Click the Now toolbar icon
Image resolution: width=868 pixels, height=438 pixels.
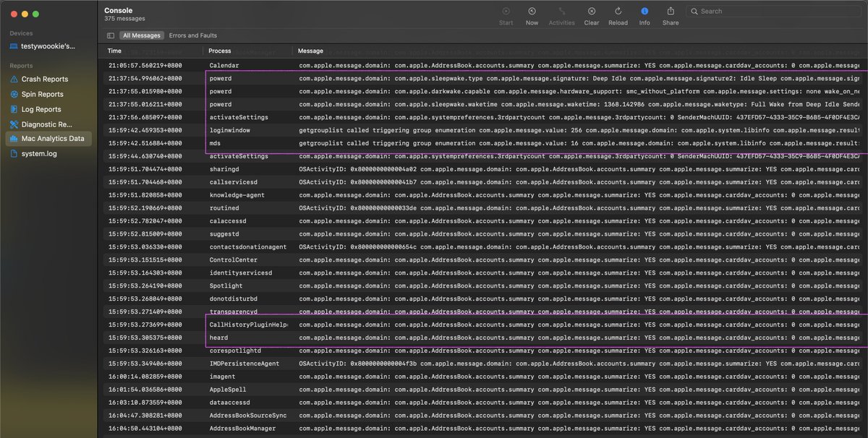click(x=532, y=11)
